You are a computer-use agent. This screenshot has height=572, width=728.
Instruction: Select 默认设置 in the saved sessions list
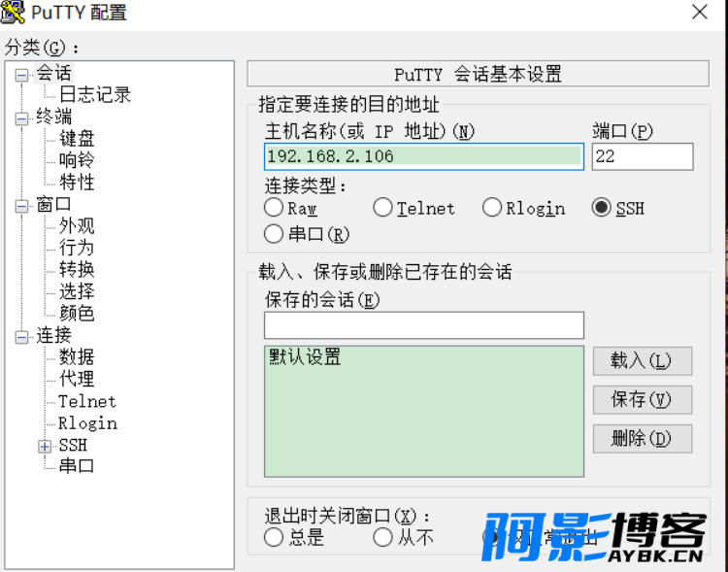pos(305,356)
